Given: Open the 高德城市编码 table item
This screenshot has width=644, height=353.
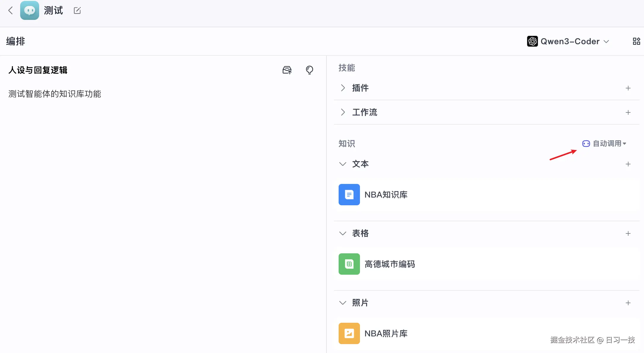Looking at the screenshot, I should pos(389,264).
